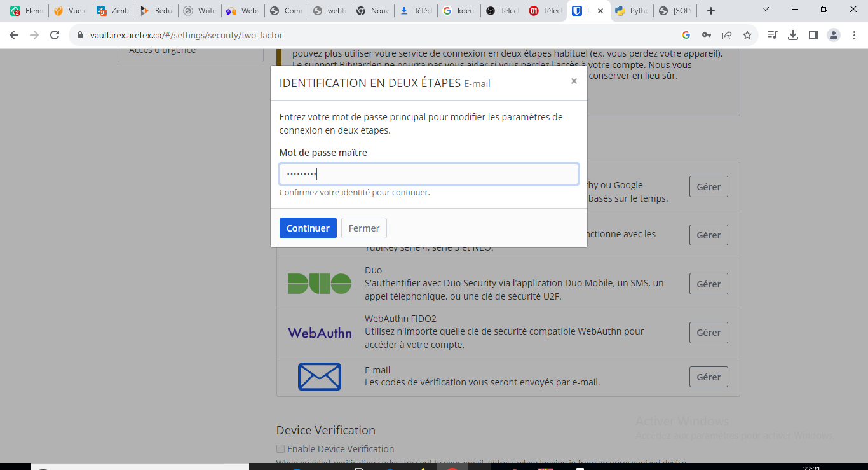
Task: Open the browser downloads icon
Action: tap(793, 35)
